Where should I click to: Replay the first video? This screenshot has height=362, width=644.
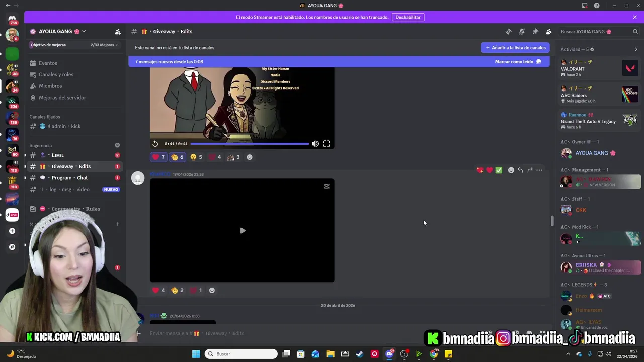(155, 144)
